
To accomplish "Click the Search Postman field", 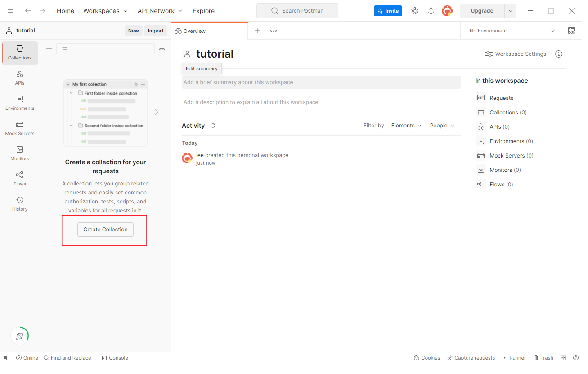I will click(297, 11).
